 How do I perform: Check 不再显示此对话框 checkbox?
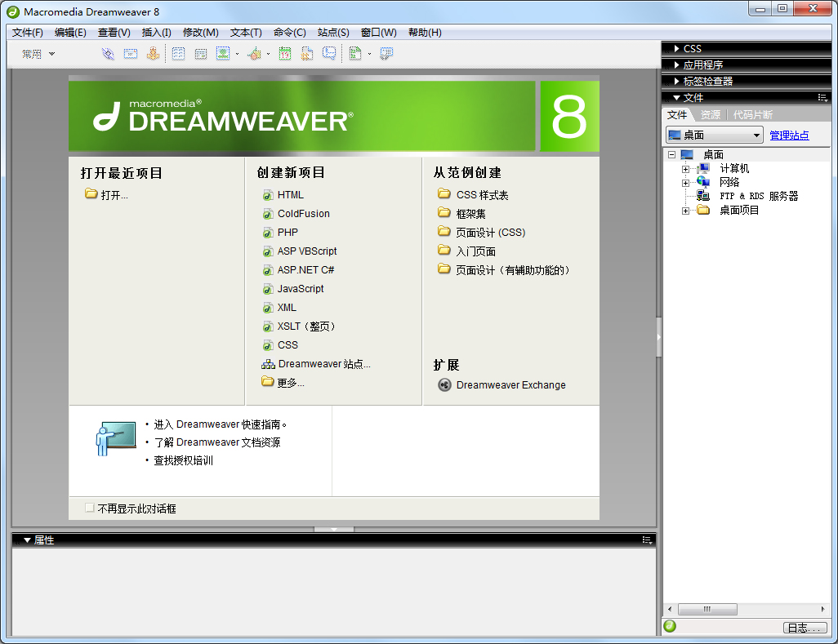(90, 508)
